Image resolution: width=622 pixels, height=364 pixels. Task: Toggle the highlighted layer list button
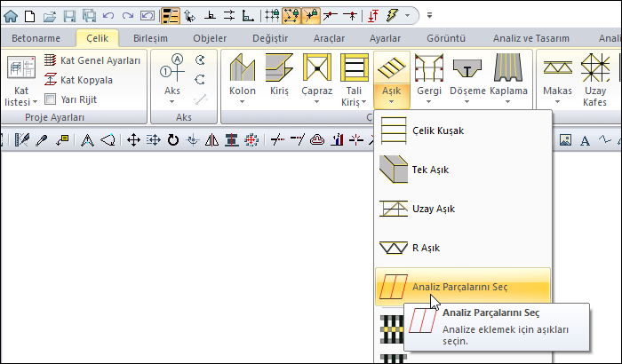point(171,16)
